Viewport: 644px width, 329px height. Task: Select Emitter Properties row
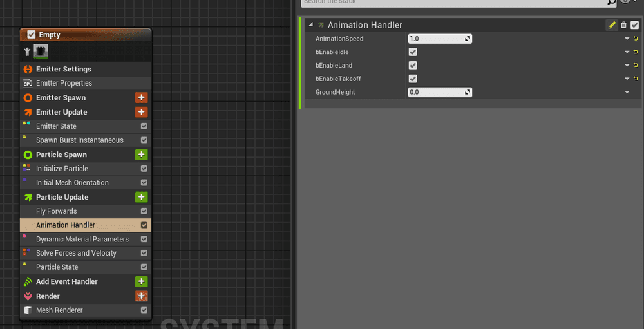[x=86, y=84]
